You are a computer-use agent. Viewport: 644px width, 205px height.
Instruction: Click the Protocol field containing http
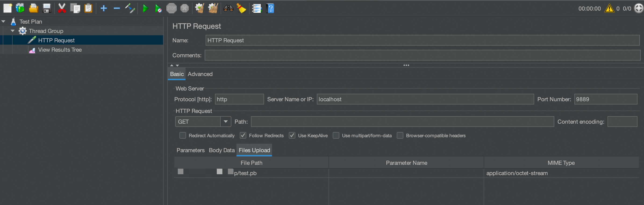[x=239, y=99]
